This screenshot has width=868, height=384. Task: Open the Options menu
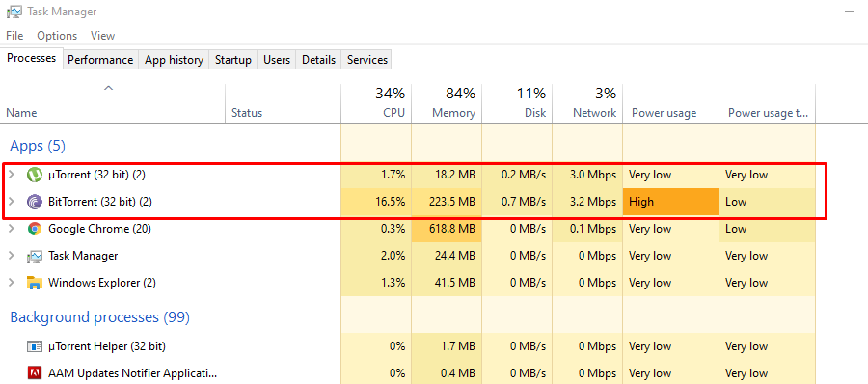[x=57, y=36]
